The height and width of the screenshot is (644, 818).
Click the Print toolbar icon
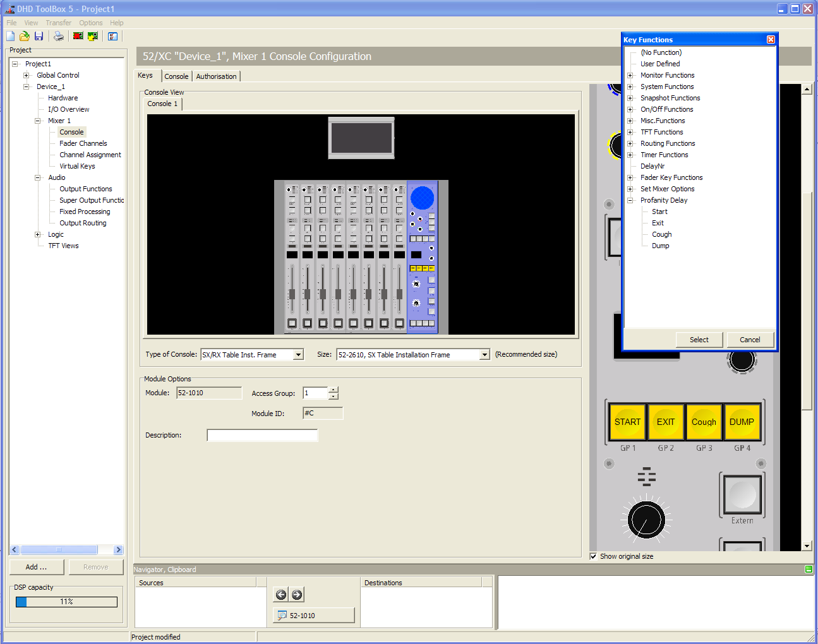[59, 36]
